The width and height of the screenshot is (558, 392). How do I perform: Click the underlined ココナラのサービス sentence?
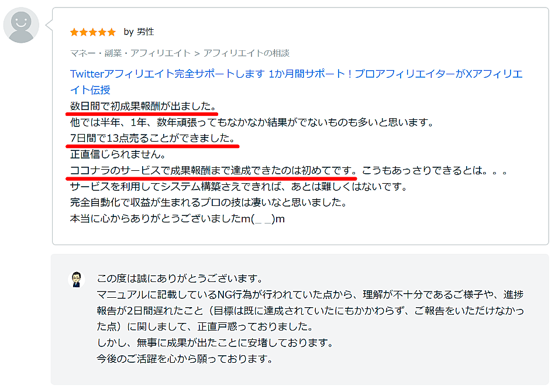(213, 170)
